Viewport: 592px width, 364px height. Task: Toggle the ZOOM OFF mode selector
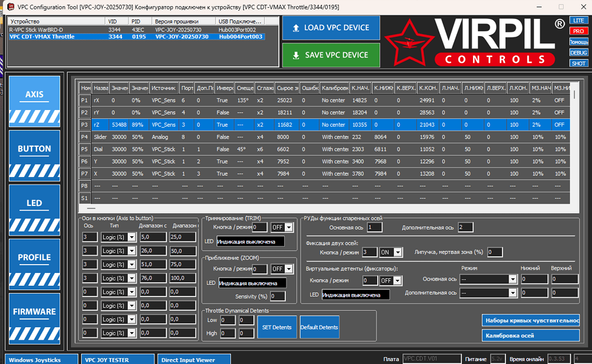[282, 269]
